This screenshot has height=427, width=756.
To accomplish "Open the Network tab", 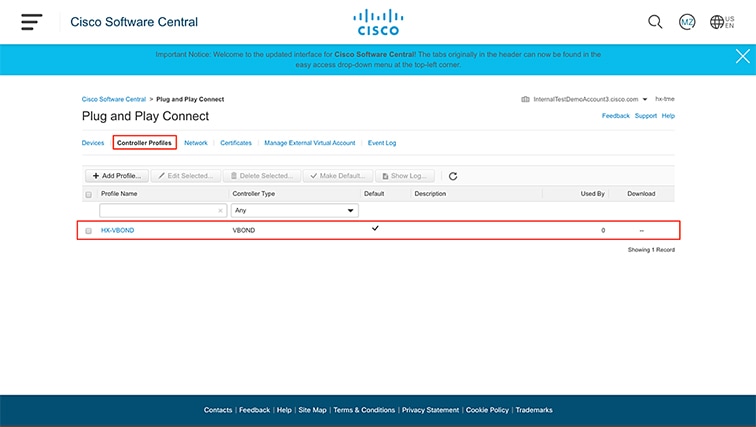I will click(196, 143).
